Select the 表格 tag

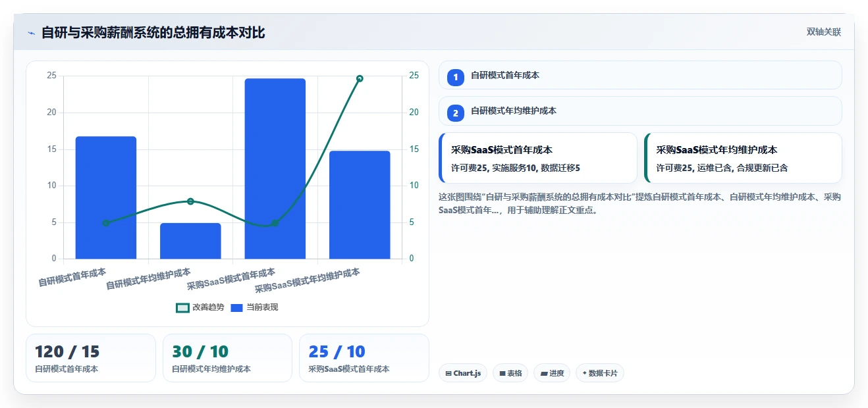[x=510, y=373]
